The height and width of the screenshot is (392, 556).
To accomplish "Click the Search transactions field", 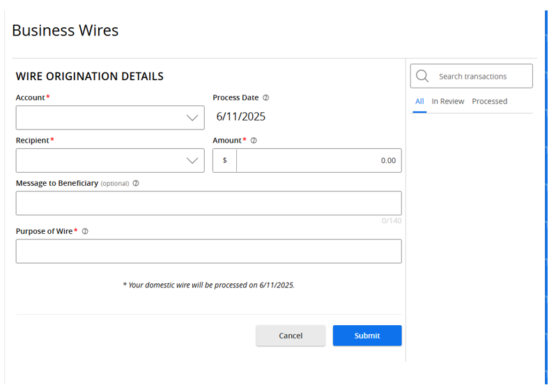I will pyautogui.click(x=472, y=76).
